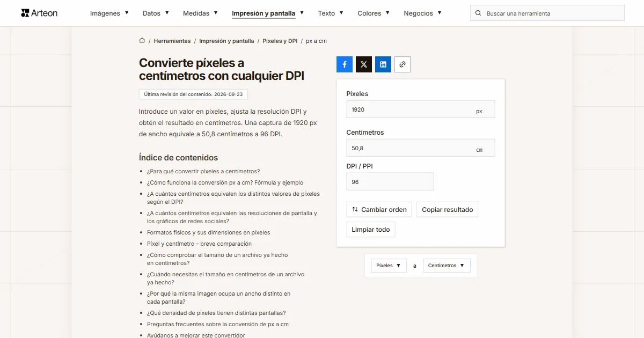Go to ¿Para qué convertir píxeles a centímetros?

pos(203,171)
